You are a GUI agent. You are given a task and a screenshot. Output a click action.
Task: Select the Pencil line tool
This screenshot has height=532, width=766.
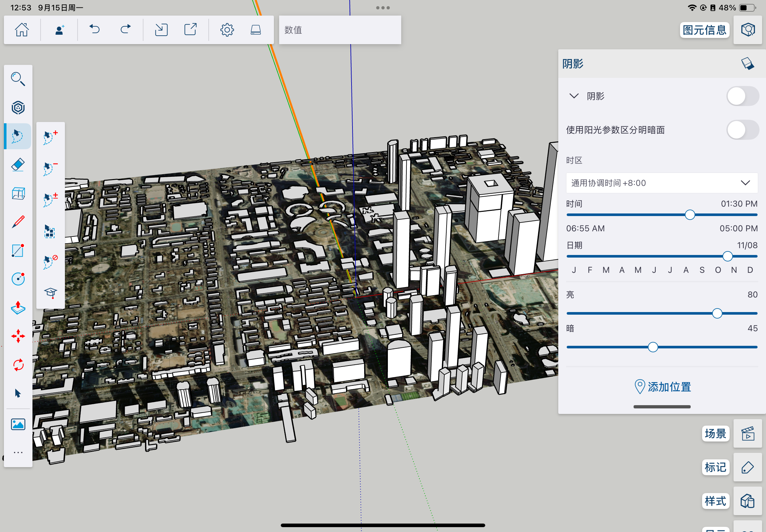(18, 222)
